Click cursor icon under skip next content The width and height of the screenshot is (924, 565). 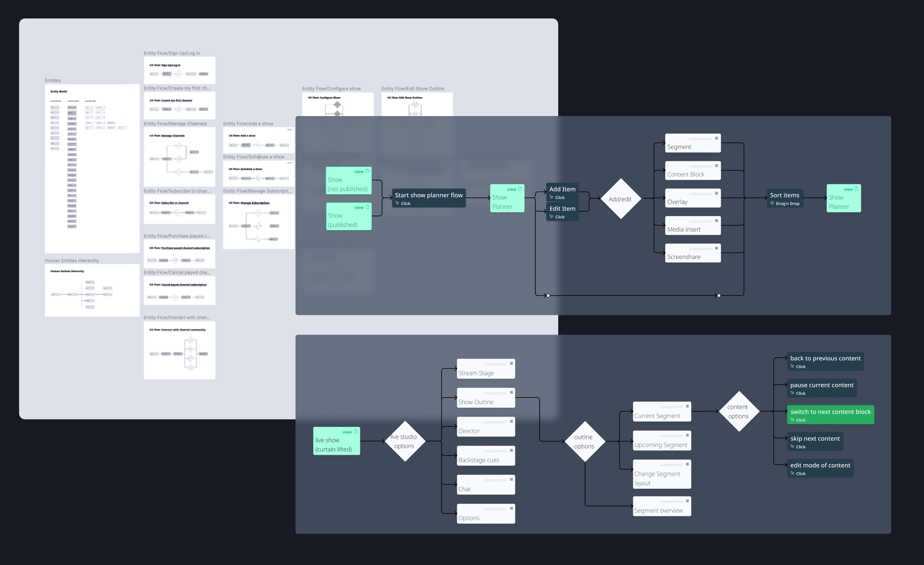(792, 446)
